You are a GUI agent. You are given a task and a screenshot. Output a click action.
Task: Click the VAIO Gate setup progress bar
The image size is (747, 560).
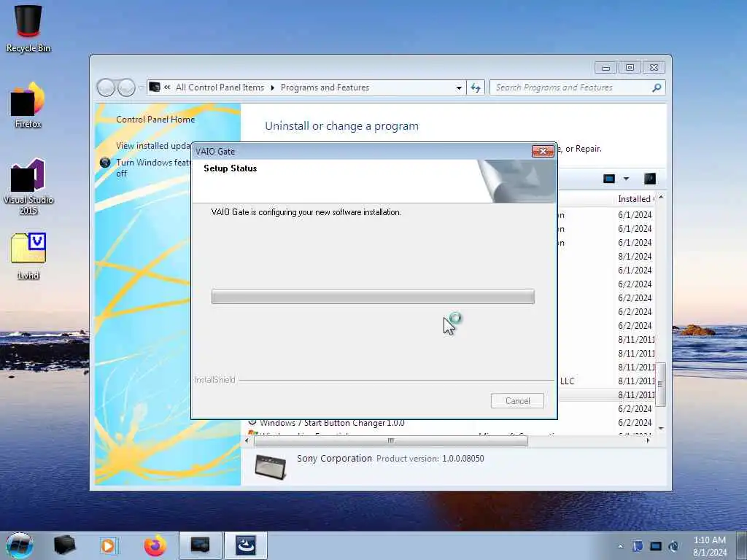[x=373, y=296]
